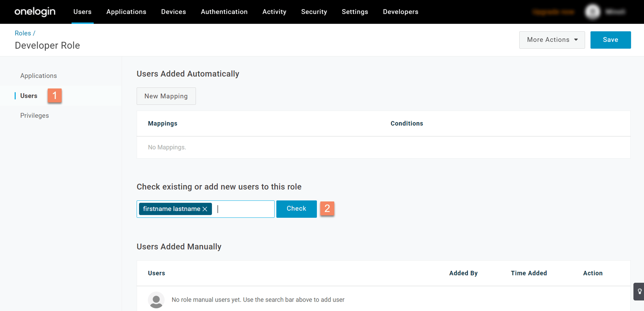Click the Mappings column header

[x=163, y=123]
